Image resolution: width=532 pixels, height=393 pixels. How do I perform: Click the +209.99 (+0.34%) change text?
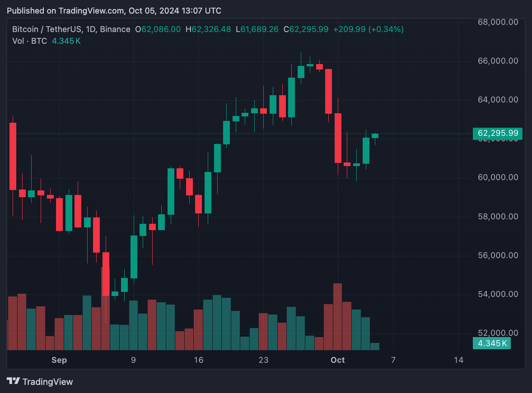click(369, 29)
